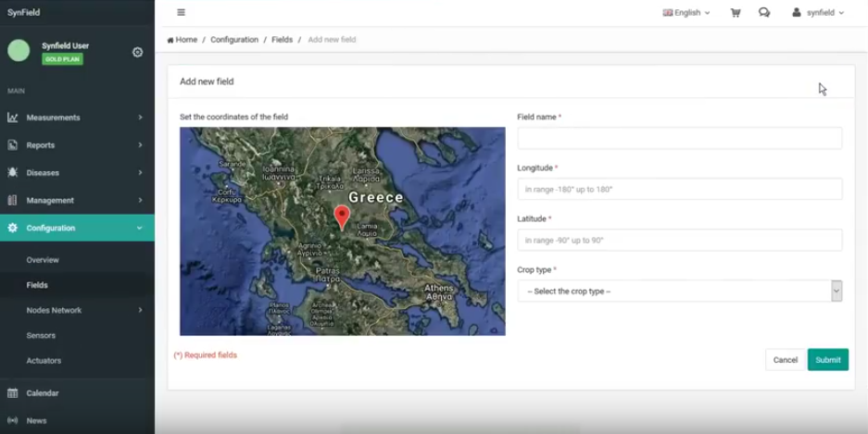Viewport: 868px width, 434px height.
Task: Click the Home icon in breadcrumb
Action: point(170,40)
